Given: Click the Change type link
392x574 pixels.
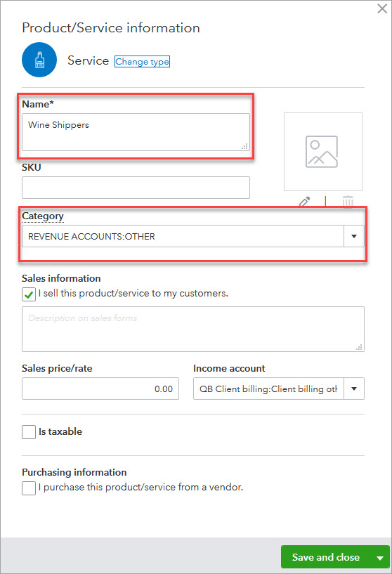Looking at the screenshot, I should 142,62.
